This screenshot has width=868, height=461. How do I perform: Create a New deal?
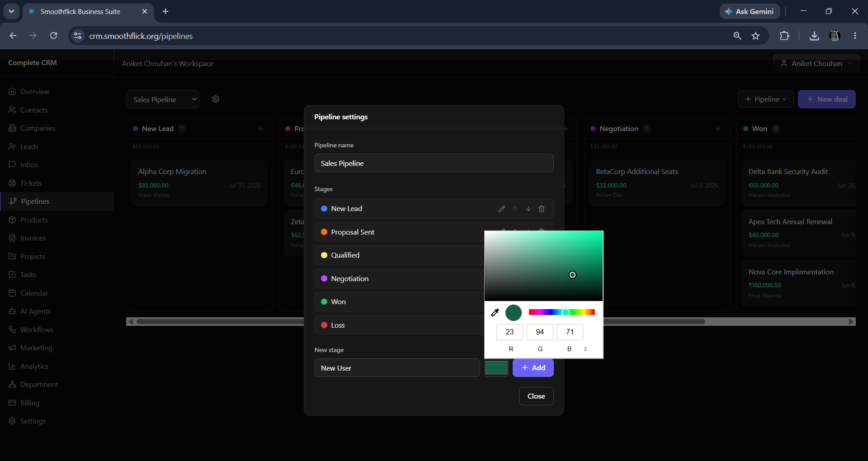click(826, 99)
